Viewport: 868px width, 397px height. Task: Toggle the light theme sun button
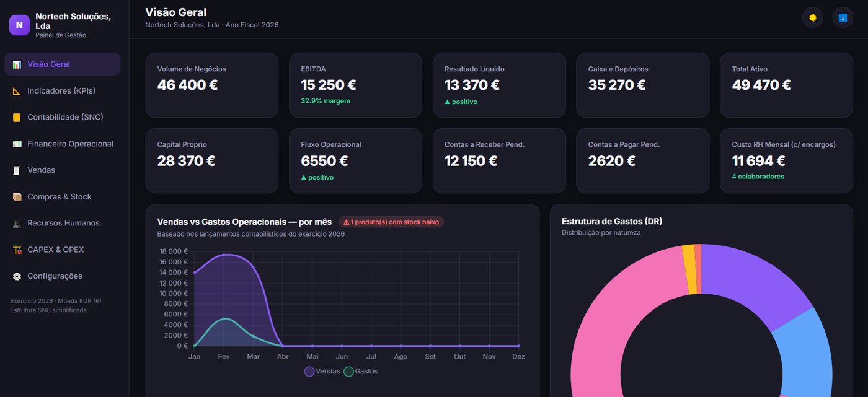click(x=813, y=17)
